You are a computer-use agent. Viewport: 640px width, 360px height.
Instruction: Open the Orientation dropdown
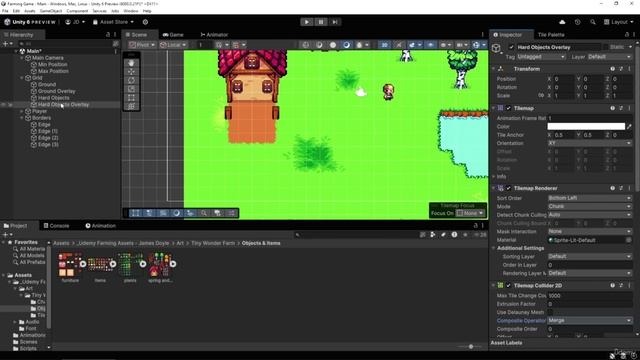[x=590, y=143]
